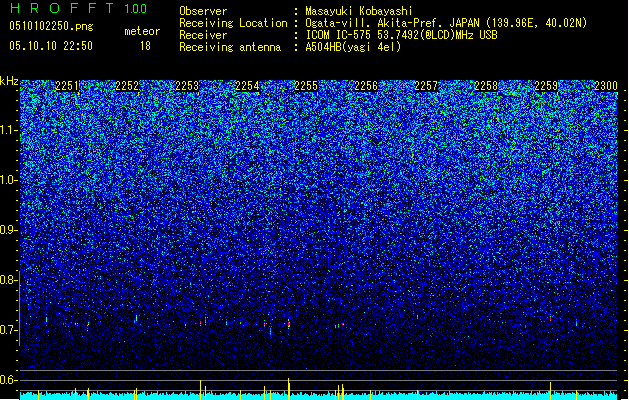Viewport: 629px width, 400px height.
Task: Click the antenna text A504HB(yagi 4el)
Action: pyautogui.click(x=353, y=47)
